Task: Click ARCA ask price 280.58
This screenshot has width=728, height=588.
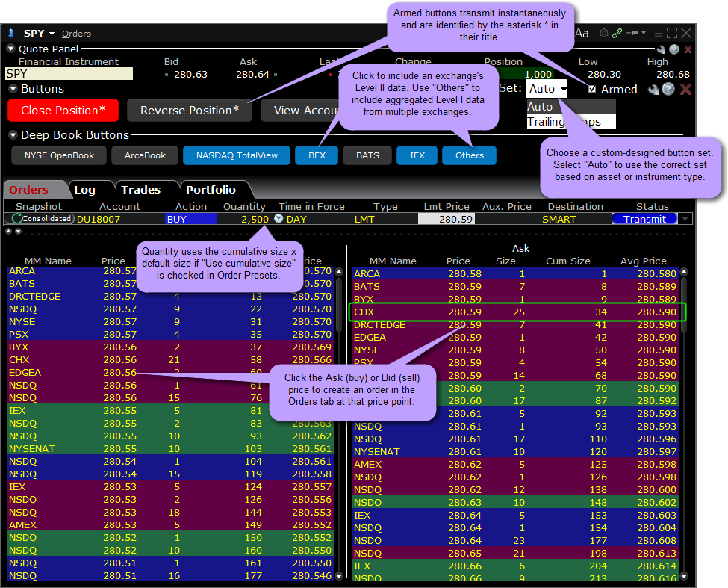Action: coord(464,274)
